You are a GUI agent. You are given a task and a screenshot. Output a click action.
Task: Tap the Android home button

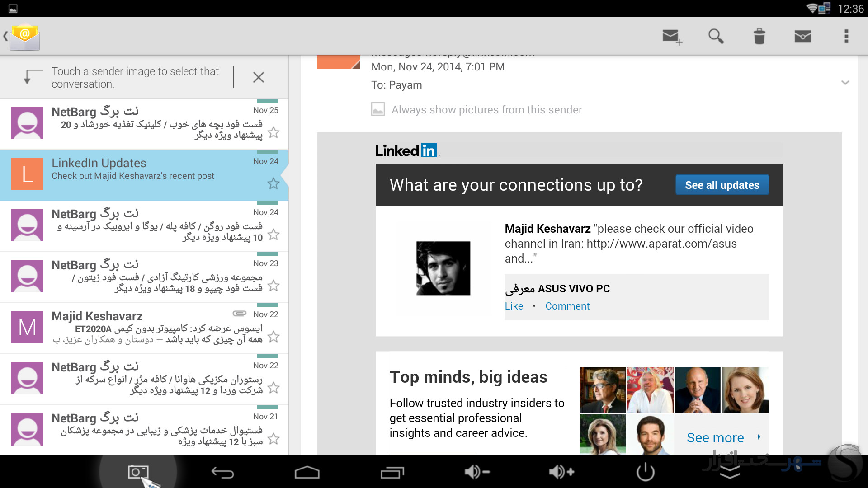(x=307, y=472)
